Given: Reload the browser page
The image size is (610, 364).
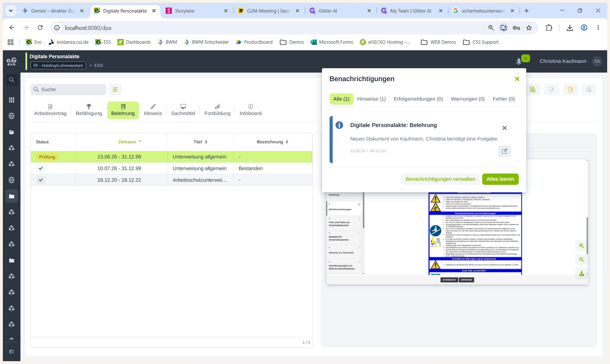Looking at the screenshot, I should (40, 28).
